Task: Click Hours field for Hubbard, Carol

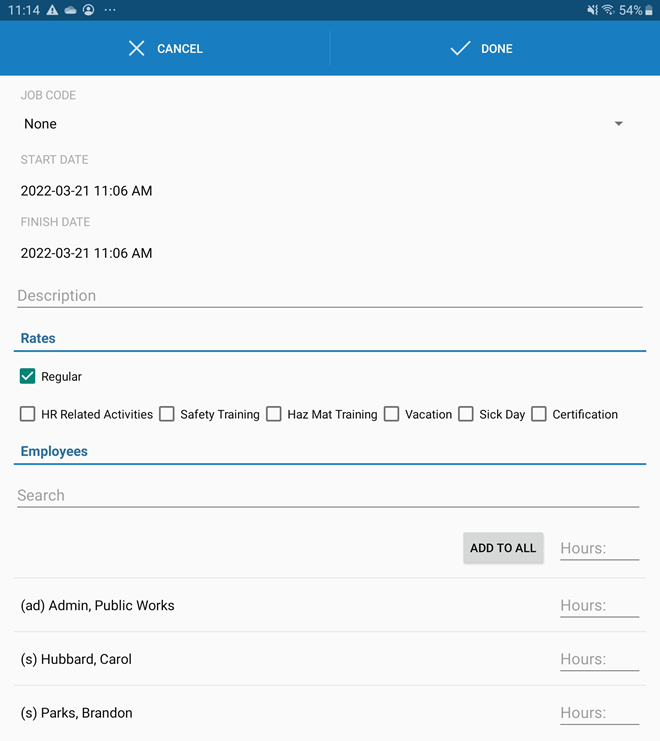Action: click(x=598, y=659)
